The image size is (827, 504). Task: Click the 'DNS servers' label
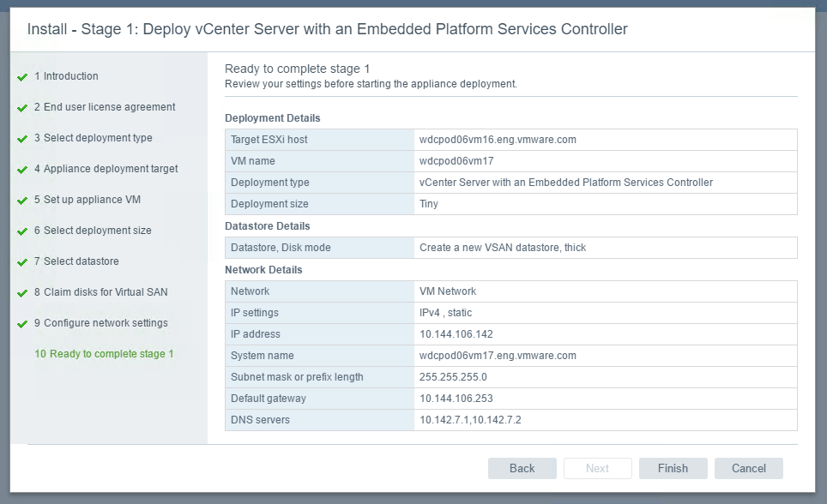coord(260,420)
